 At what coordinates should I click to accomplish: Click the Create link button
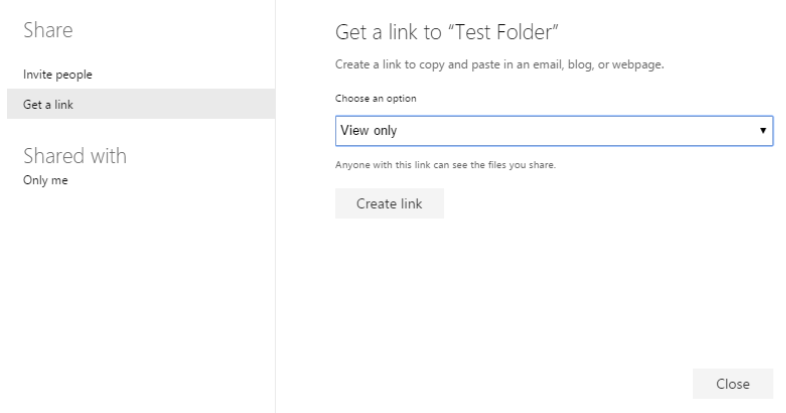(389, 203)
